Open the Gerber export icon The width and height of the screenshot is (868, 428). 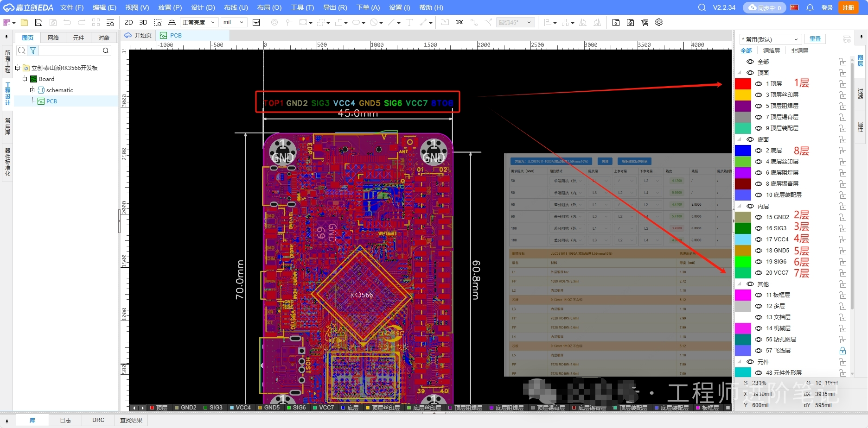point(616,22)
